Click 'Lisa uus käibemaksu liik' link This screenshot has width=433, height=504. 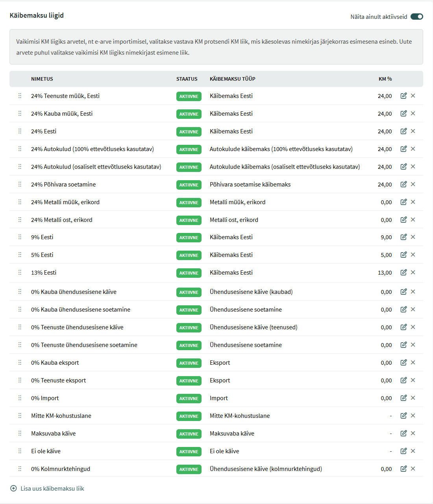click(x=52, y=489)
